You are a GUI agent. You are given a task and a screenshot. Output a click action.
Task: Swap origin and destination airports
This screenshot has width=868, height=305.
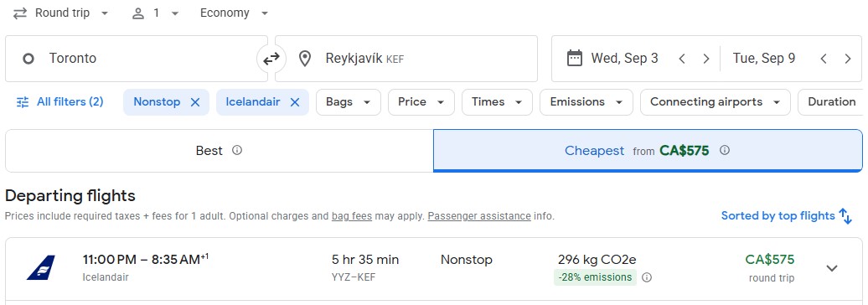click(x=271, y=59)
